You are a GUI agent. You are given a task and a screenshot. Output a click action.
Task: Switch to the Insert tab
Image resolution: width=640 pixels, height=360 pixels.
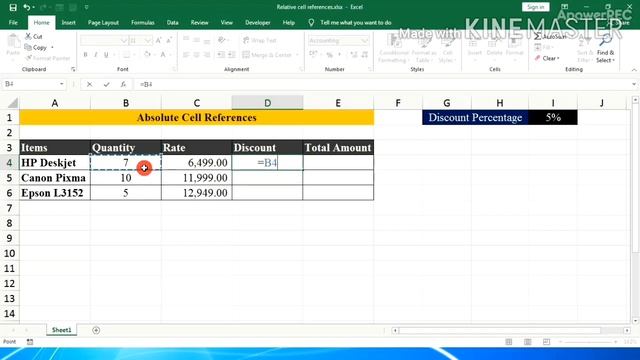pos(69,23)
